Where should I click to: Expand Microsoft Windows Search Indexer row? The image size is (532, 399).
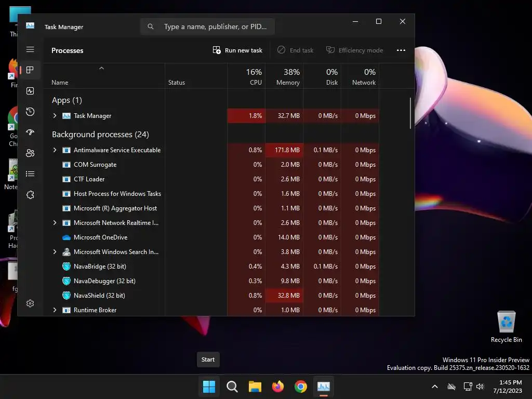[x=55, y=252]
